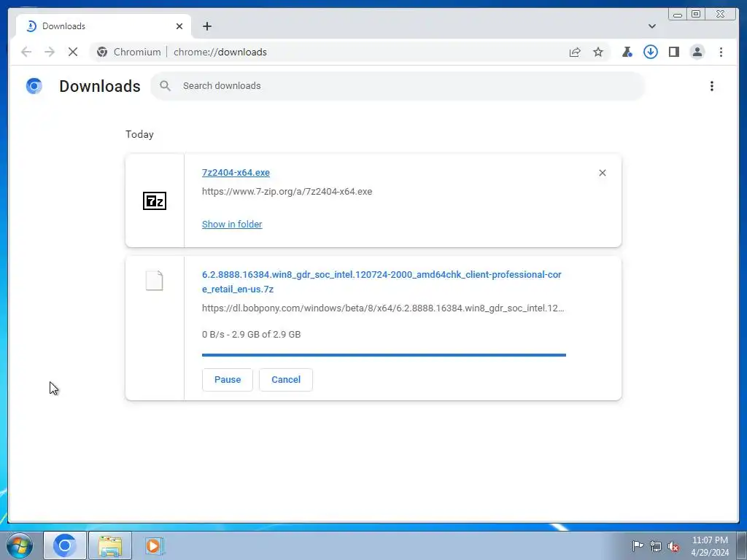Screen dimensions: 747x560
Task: Click the 7-zip.org source URL text
Action: (x=287, y=192)
